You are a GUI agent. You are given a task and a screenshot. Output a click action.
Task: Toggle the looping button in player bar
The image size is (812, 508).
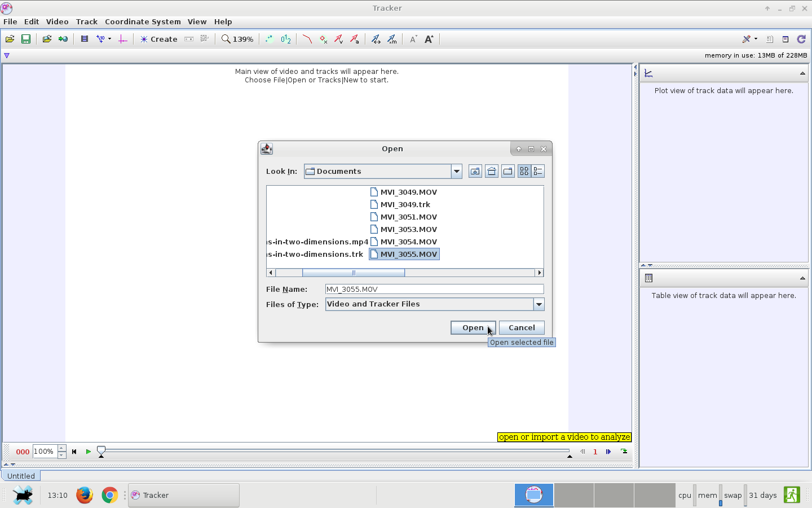pos(624,452)
